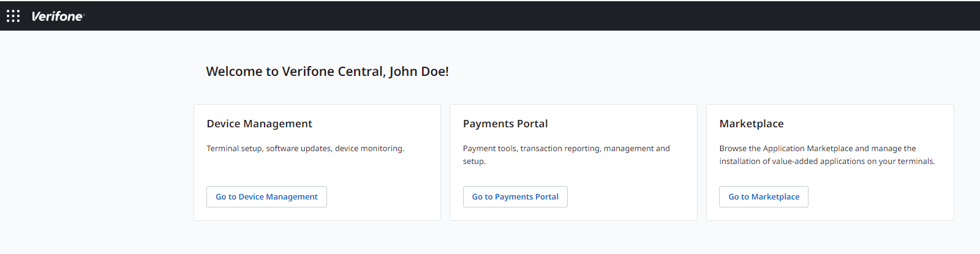Viewport: 980px width, 254px height.
Task: Click the Verifone logo in header
Action: [58, 17]
